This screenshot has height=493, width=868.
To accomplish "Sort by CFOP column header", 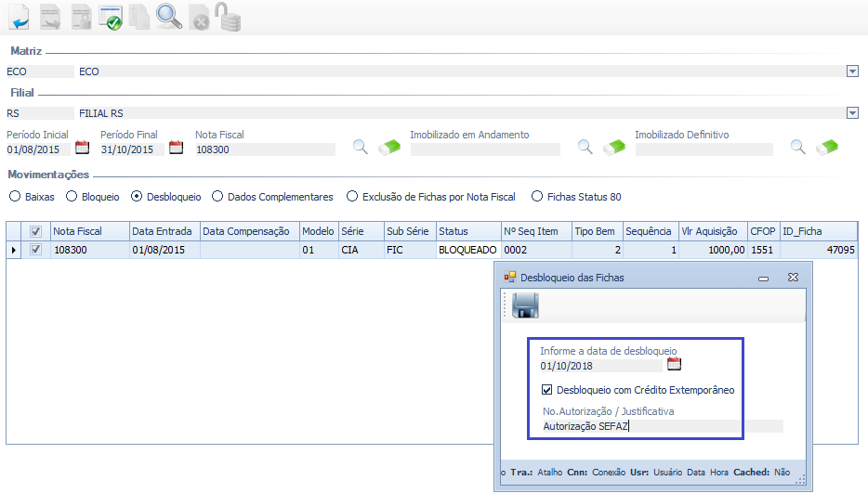I will pos(764,231).
